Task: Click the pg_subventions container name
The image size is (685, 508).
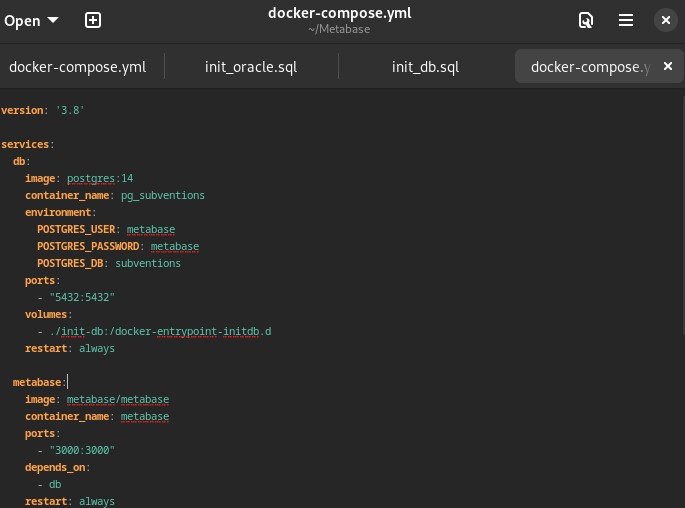Action: click(162, 195)
